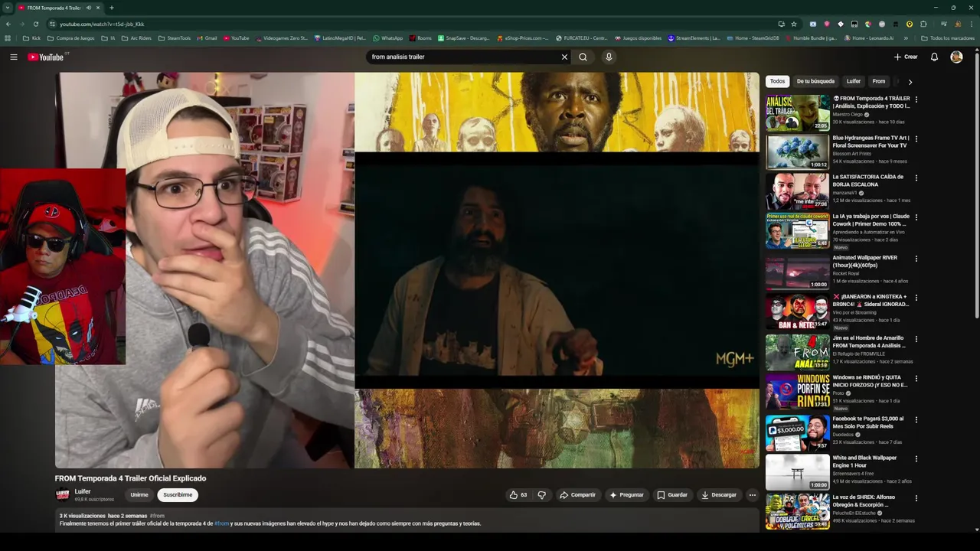Image resolution: width=980 pixels, height=551 pixels.
Task: Open the browser three-dot menu
Action: (x=972, y=24)
